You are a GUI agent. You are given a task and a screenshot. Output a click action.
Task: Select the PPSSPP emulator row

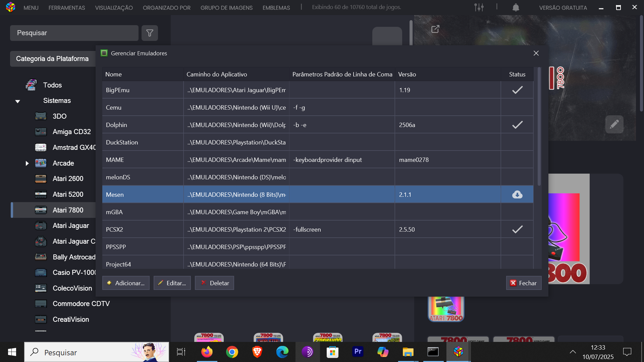[x=318, y=247]
